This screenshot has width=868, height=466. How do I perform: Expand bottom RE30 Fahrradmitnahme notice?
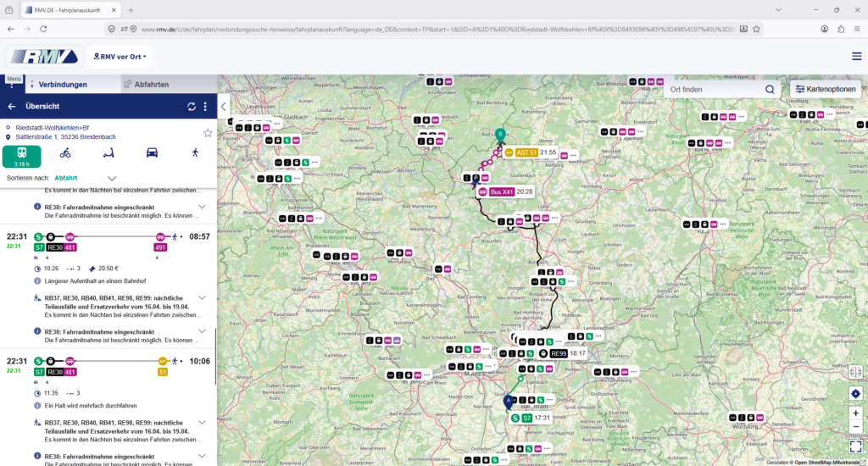[x=202, y=456]
